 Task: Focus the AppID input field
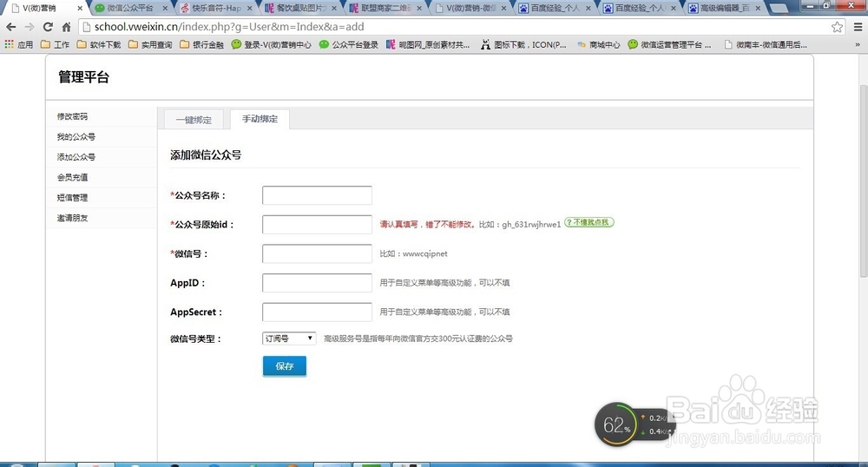[x=317, y=283]
